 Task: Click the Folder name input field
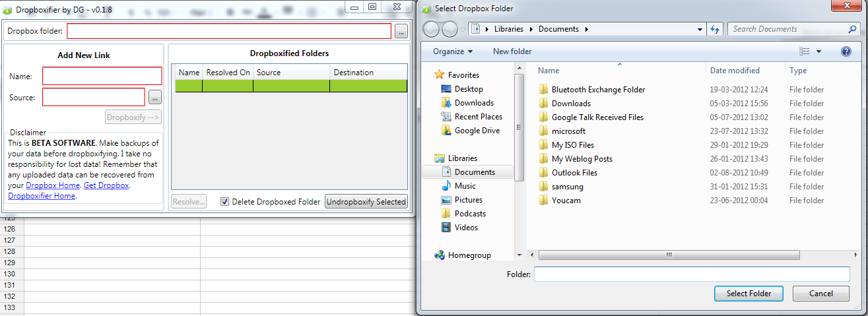click(x=692, y=274)
